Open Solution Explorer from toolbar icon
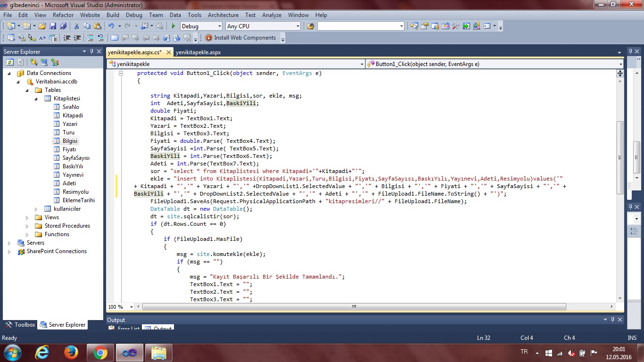The height and width of the screenshot is (362, 644). [x=414, y=26]
